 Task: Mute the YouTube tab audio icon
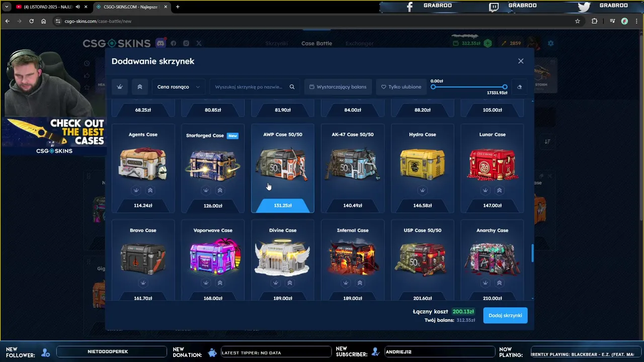coord(77,7)
